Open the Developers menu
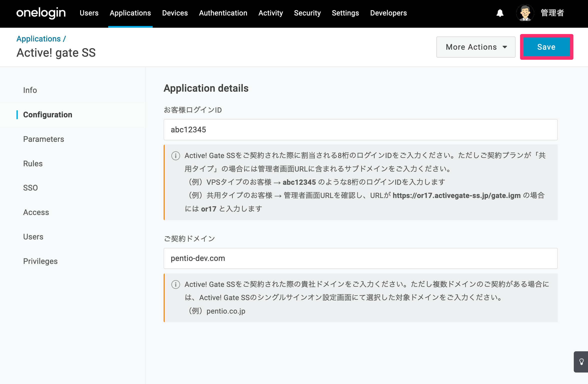 (388, 13)
